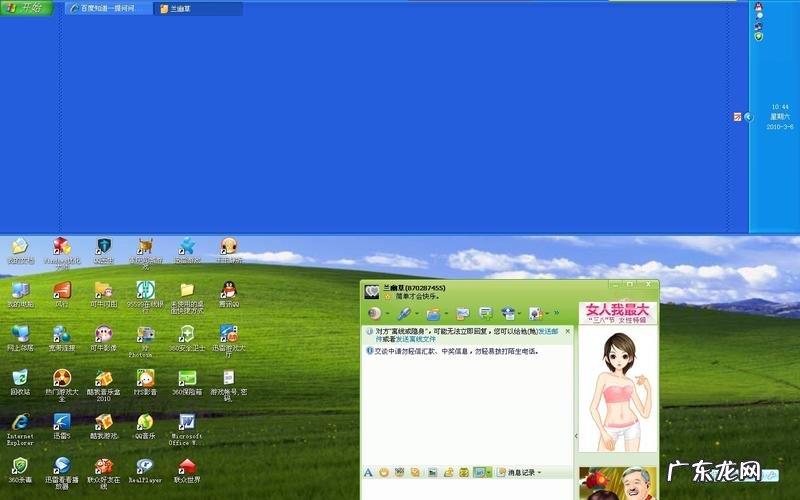
Task: Click the QQ音乐 desktop icon
Action: point(144,422)
